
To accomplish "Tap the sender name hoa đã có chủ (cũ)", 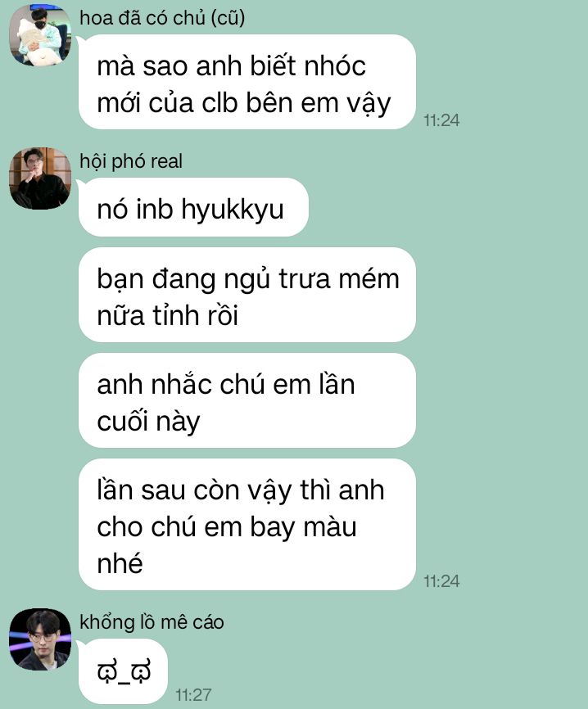I will (x=162, y=18).
